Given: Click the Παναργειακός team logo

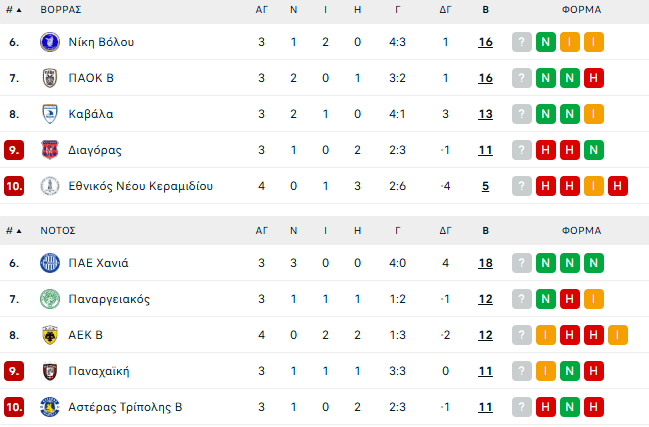Looking at the screenshot, I should click(x=49, y=299).
